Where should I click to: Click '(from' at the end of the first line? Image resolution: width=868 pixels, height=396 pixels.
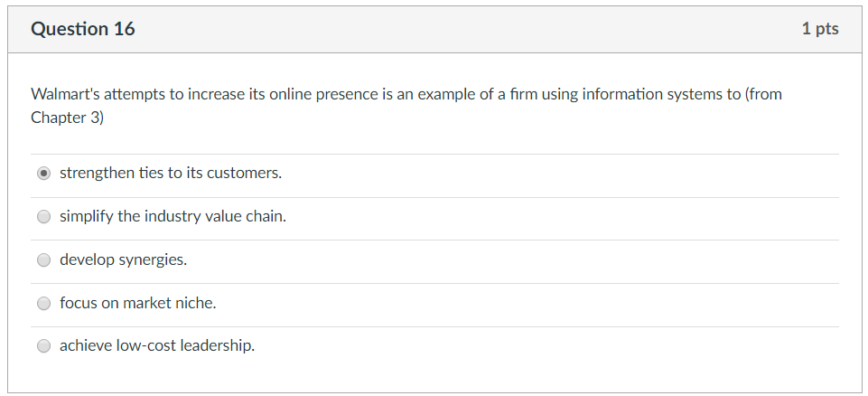coord(763,94)
